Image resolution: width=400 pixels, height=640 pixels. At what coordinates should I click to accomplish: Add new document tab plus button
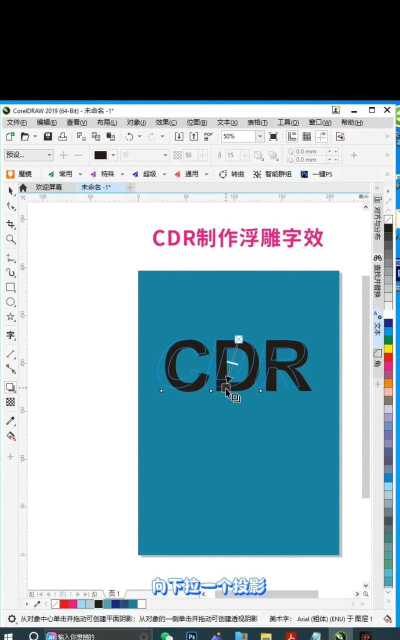pyautogui.click(x=130, y=187)
